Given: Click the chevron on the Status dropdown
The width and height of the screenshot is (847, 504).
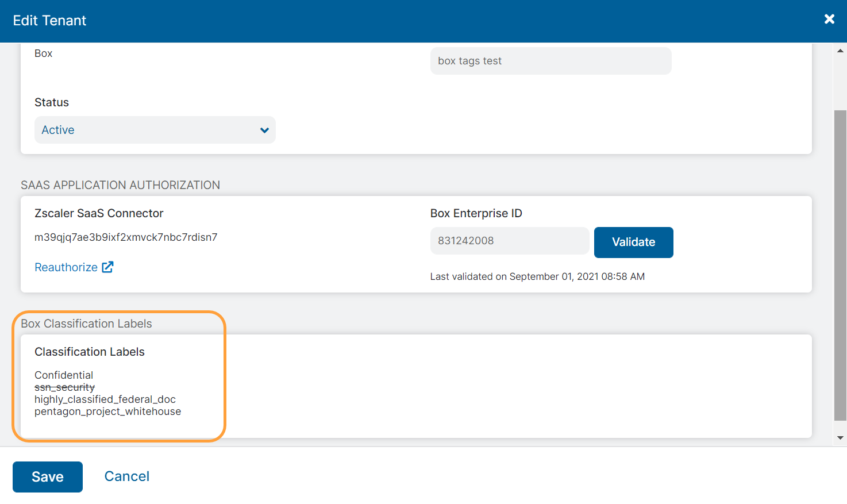Looking at the screenshot, I should 264,130.
